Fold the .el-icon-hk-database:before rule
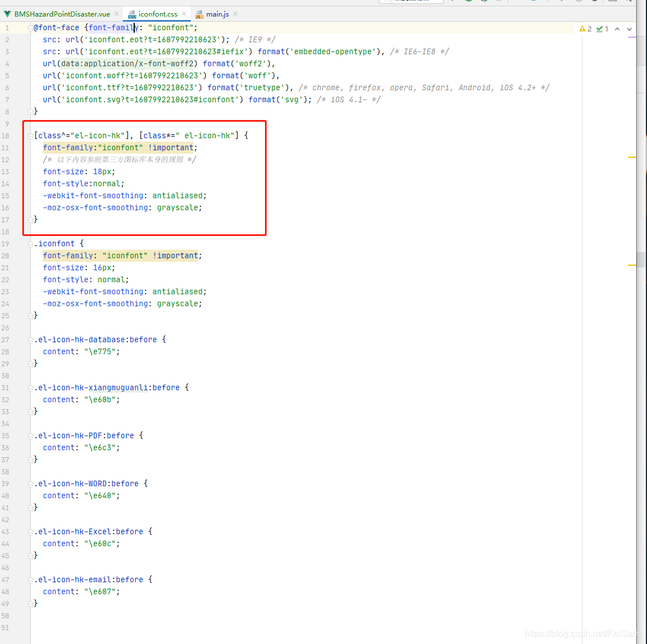The image size is (647, 644). pos(30,340)
